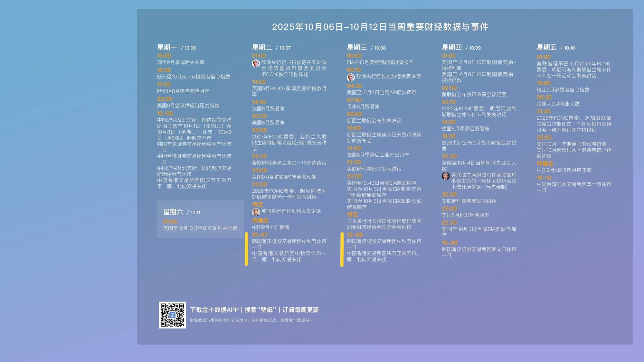Click Lagarde's avatar under Tuesday 01:00

(x=256, y=63)
